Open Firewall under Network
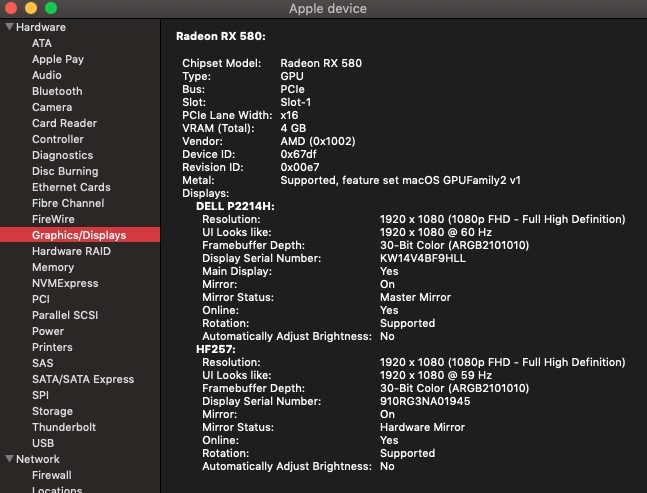 click(x=52, y=475)
